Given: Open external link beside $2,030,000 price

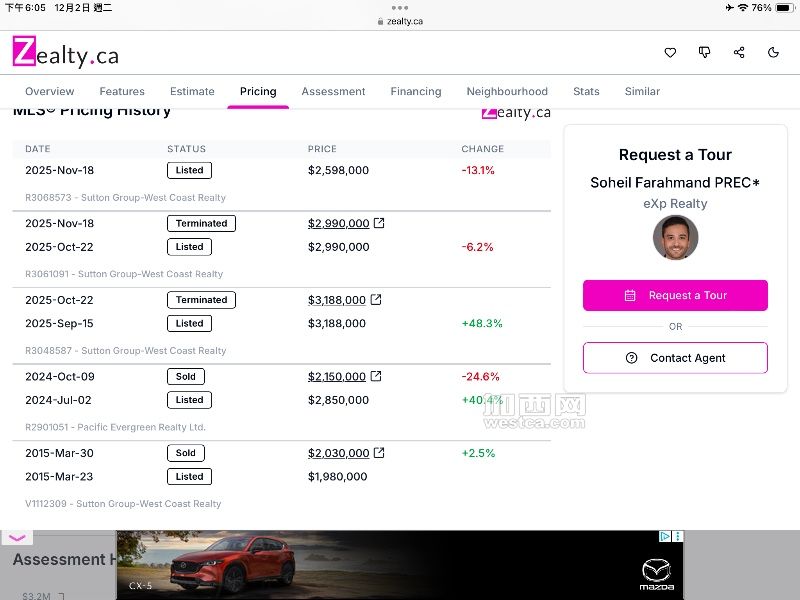Looking at the screenshot, I should point(378,453).
